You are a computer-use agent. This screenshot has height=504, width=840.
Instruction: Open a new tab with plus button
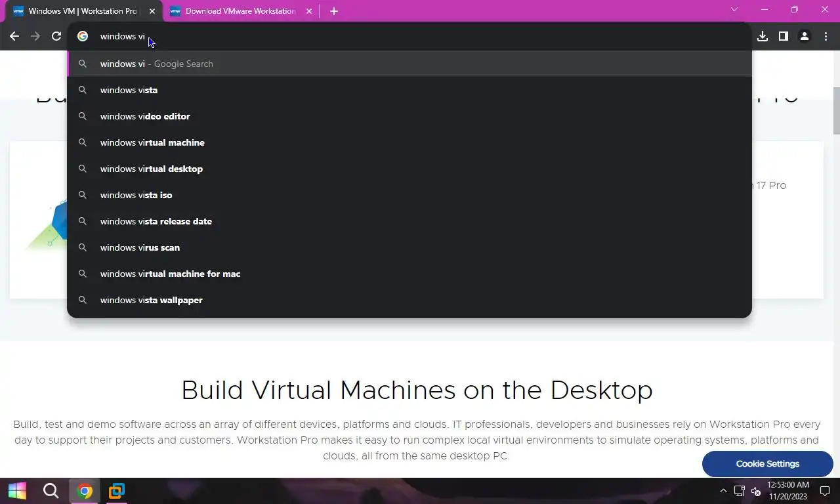333,11
